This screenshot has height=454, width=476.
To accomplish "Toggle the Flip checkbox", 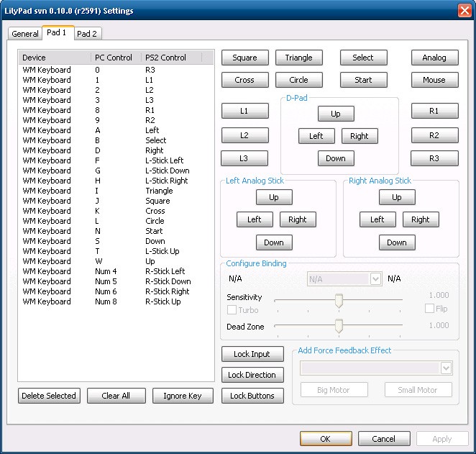I will tap(430, 309).
